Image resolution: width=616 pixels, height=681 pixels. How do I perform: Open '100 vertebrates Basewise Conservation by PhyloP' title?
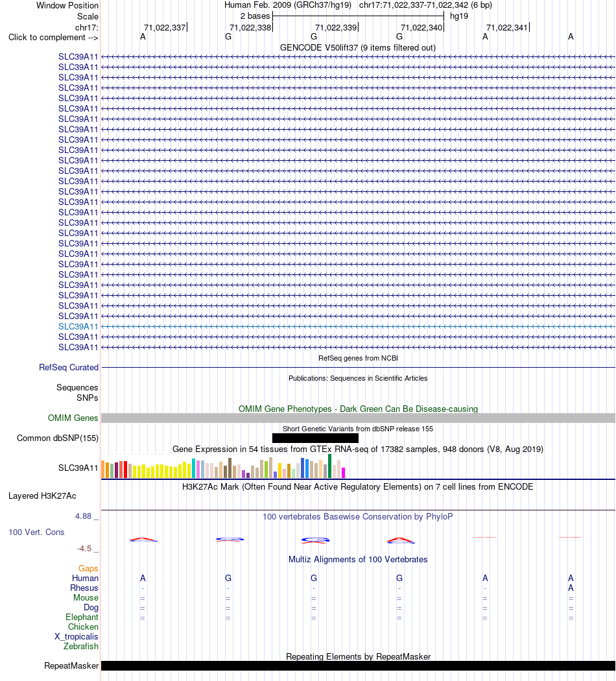click(x=358, y=516)
